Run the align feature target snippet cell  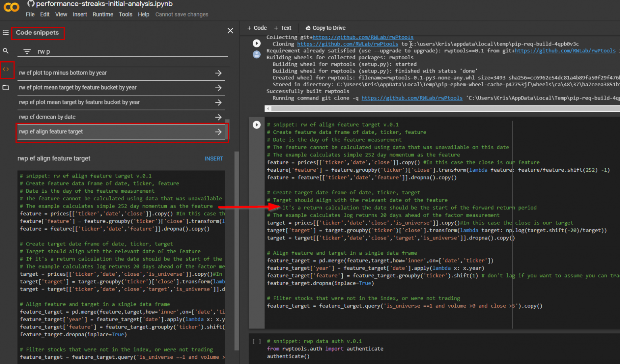click(257, 125)
